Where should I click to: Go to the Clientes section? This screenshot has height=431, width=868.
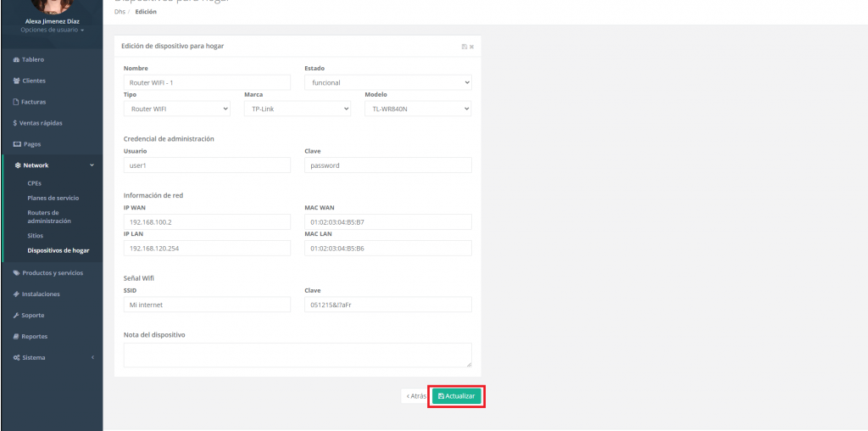point(34,81)
